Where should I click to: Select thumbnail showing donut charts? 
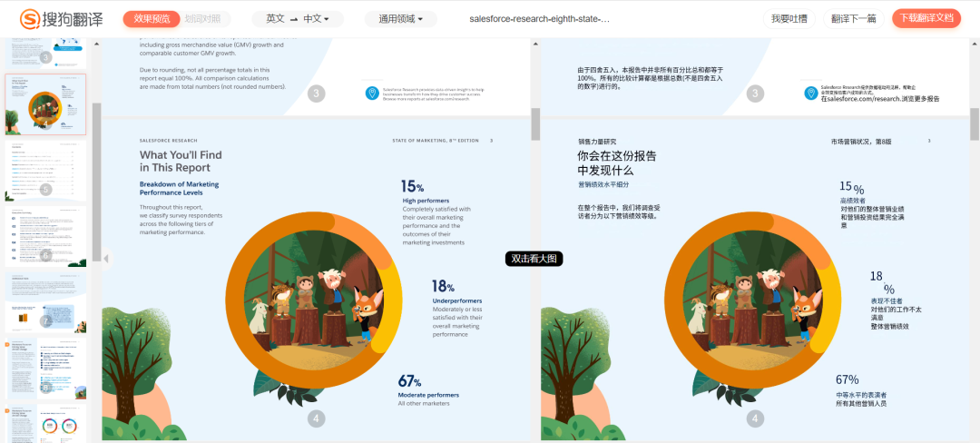click(x=45, y=424)
